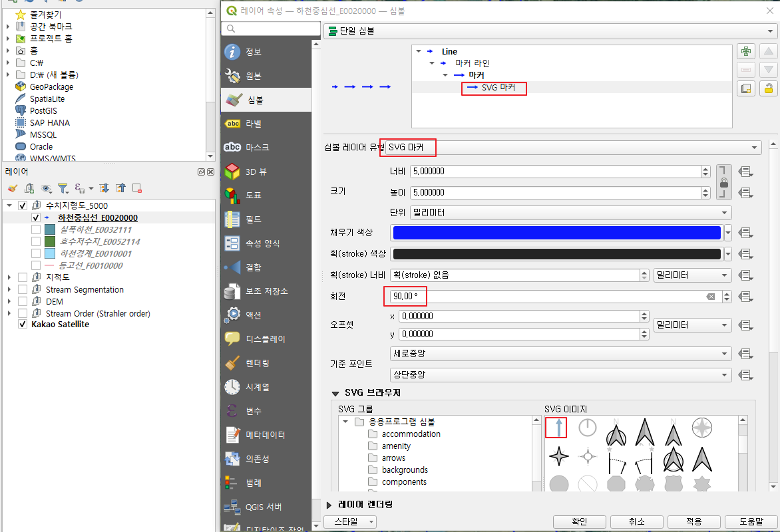Click the 도움말 (Help) button
This screenshot has width=780, height=532.
point(751,521)
